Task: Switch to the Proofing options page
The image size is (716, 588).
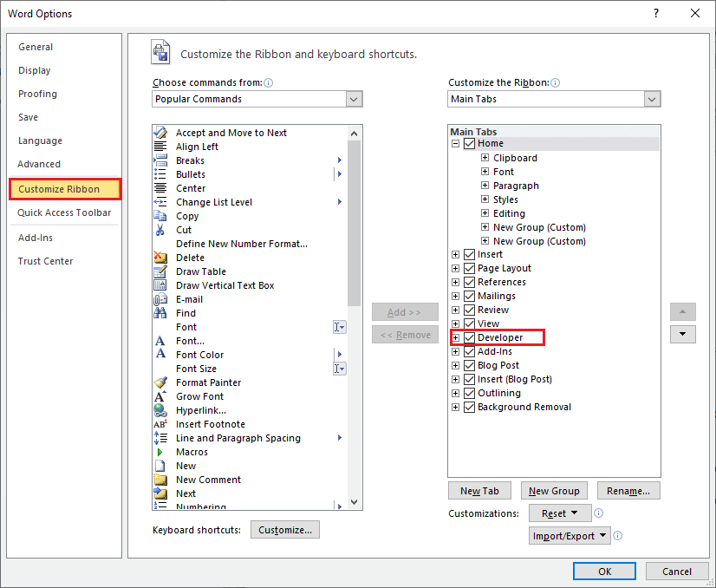Action: 37,94
